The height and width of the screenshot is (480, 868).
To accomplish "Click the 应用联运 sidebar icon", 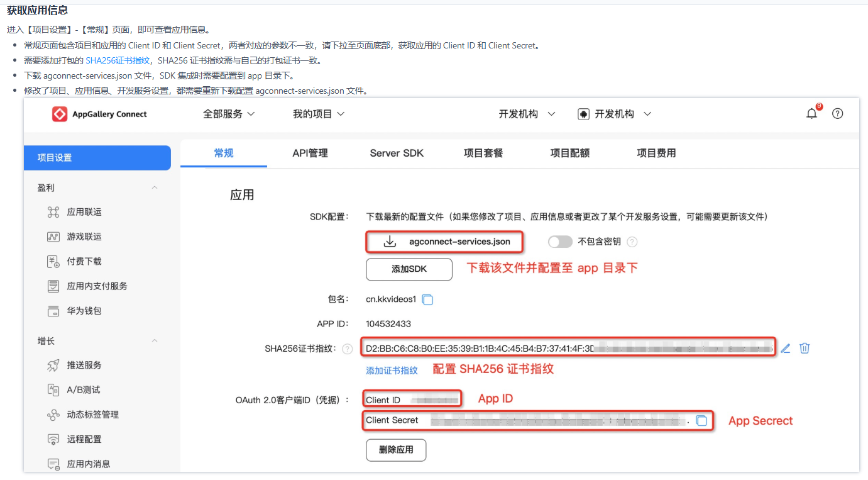I will (53, 212).
